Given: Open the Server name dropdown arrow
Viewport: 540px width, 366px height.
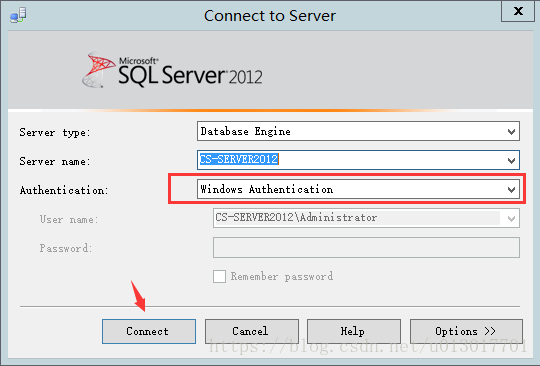Looking at the screenshot, I should (511, 160).
